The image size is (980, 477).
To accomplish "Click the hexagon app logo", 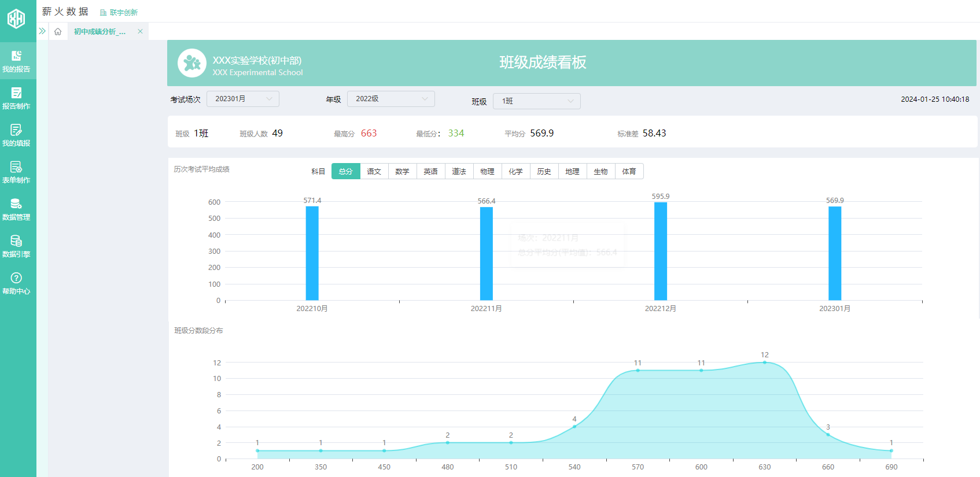I will 16,19.
